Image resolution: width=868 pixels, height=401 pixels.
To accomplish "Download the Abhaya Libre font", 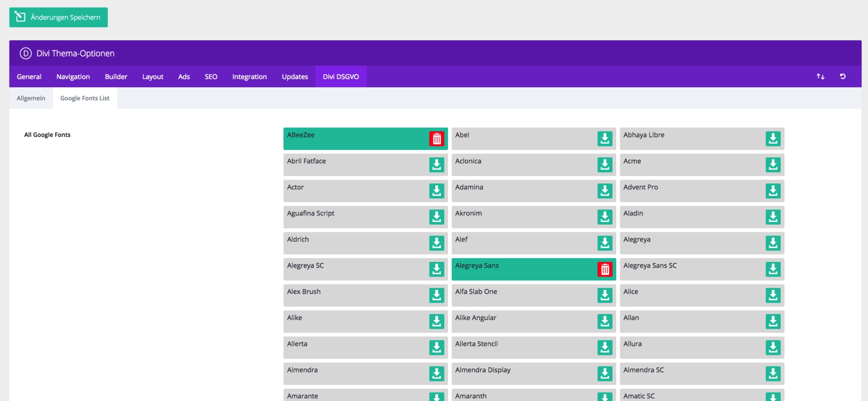I will (x=773, y=139).
